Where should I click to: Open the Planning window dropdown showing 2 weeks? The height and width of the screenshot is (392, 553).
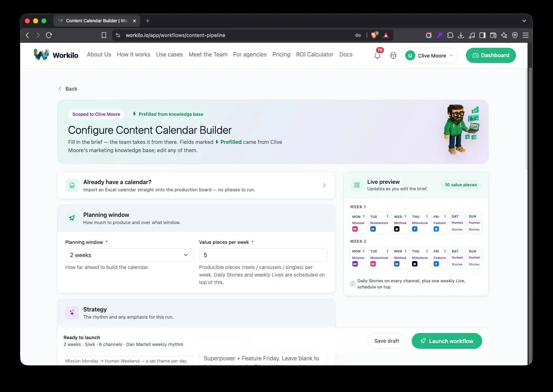(129, 255)
